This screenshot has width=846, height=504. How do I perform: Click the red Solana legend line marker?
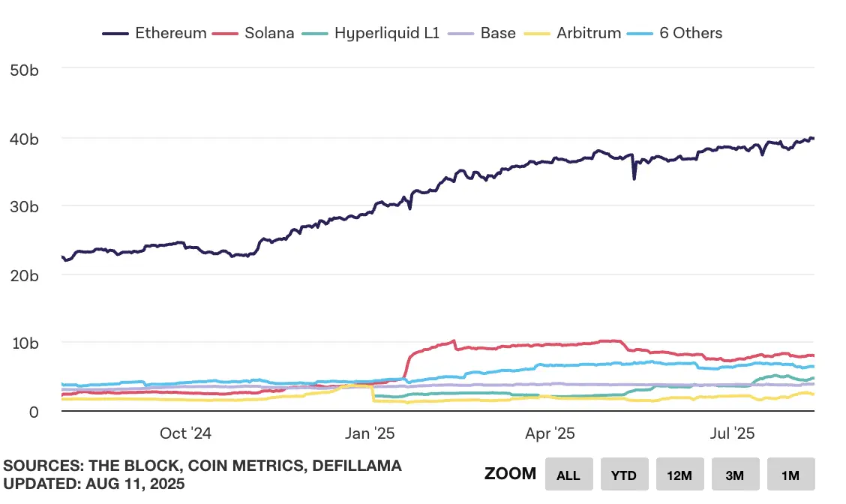(x=226, y=34)
